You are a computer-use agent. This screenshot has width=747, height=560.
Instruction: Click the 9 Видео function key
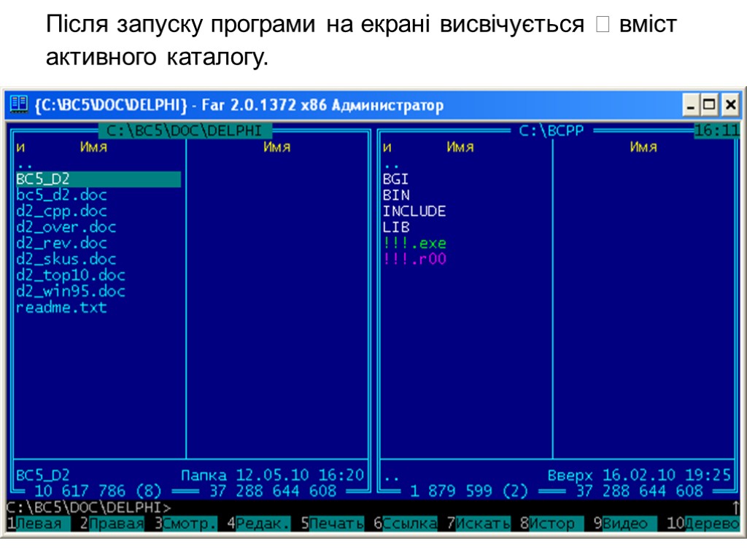click(625, 524)
